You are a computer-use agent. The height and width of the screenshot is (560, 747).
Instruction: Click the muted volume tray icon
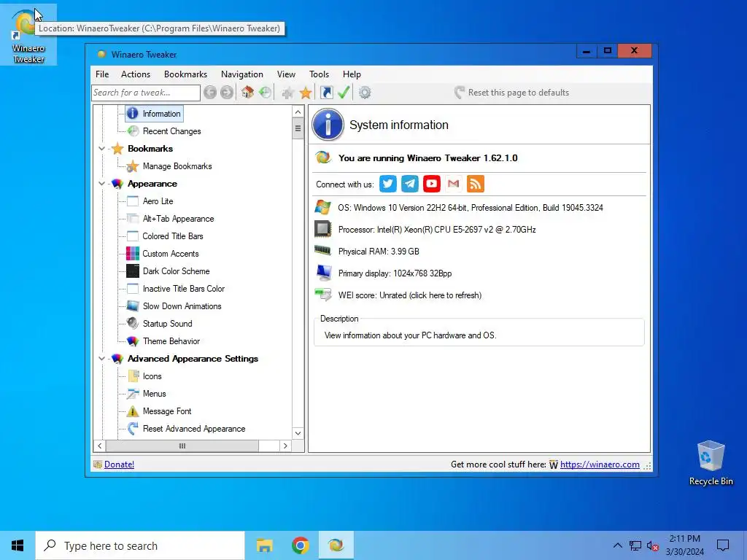click(653, 545)
